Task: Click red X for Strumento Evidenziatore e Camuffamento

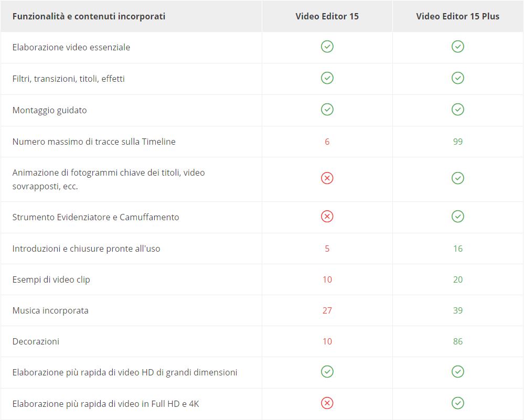Action: 327,216
